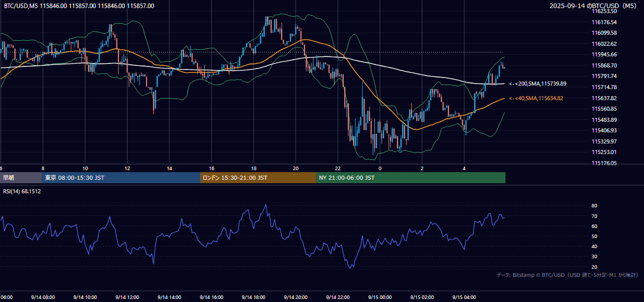Click the 9/14 14:00 time label
644x302 pixels.
pos(169,297)
